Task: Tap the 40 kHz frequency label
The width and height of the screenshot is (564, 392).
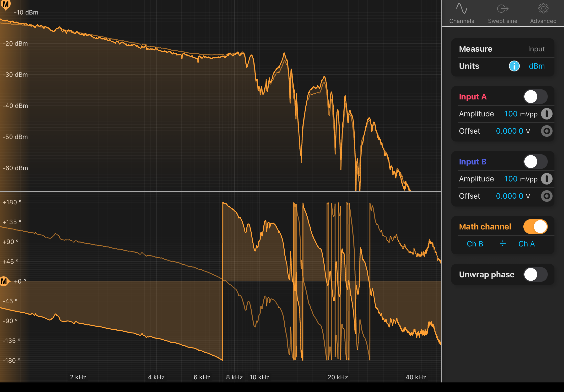Action: (x=416, y=377)
